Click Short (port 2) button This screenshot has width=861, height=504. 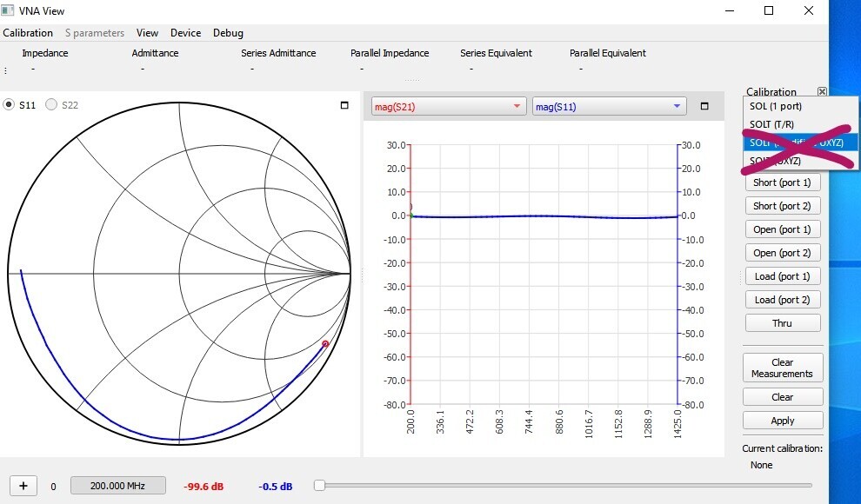pyautogui.click(x=783, y=206)
